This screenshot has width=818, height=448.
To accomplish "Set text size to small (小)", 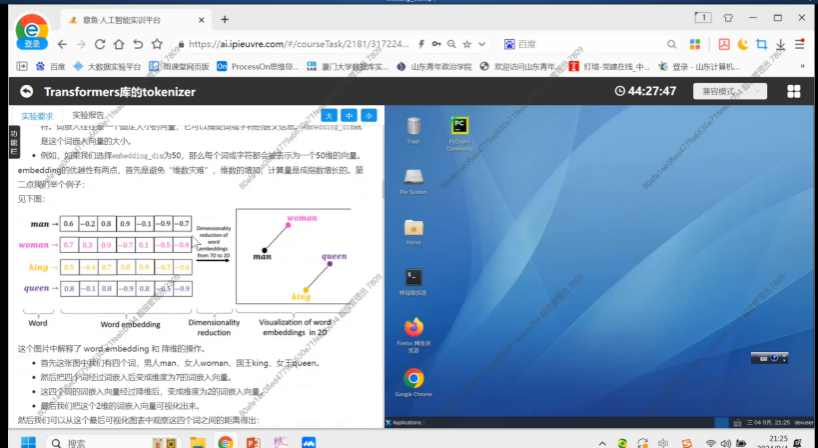I will pos(369,116).
